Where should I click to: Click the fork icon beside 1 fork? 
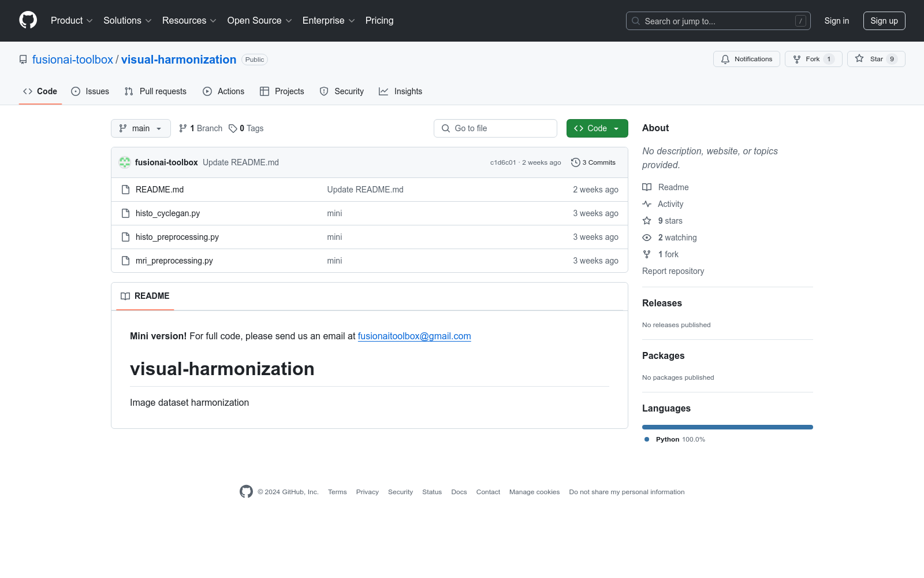pos(647,254)
